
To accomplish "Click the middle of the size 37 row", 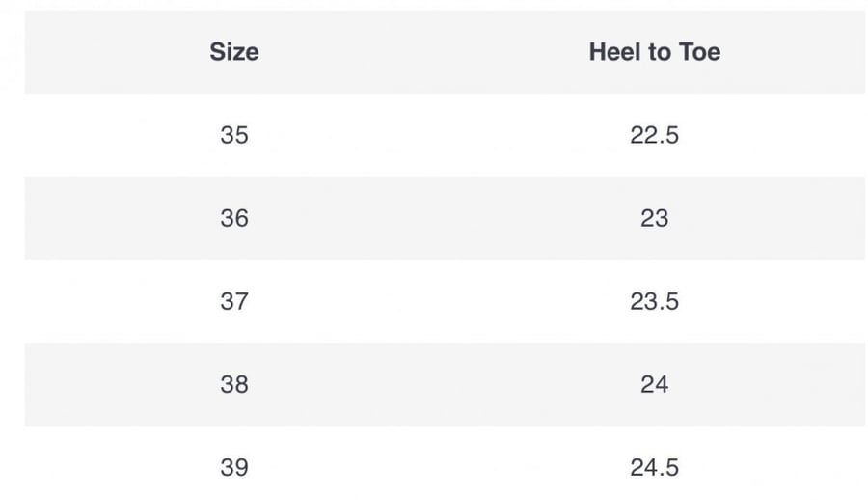I will (x=445, y=301).
